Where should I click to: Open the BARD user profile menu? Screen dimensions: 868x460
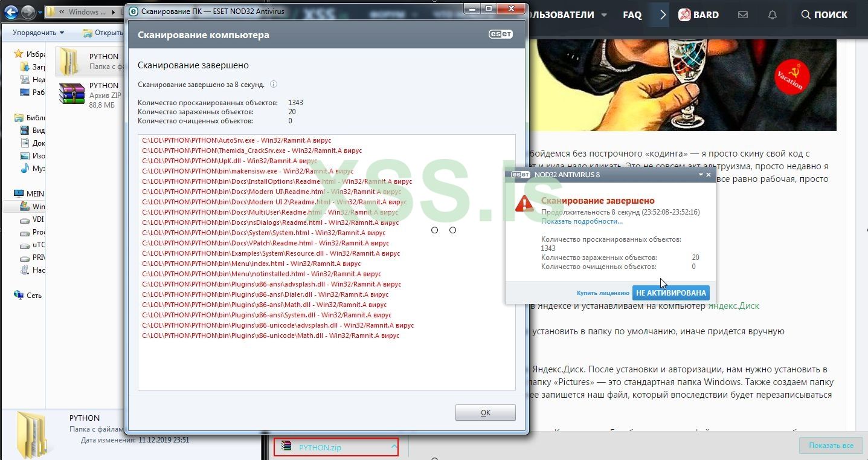click(x=698, y=15)
